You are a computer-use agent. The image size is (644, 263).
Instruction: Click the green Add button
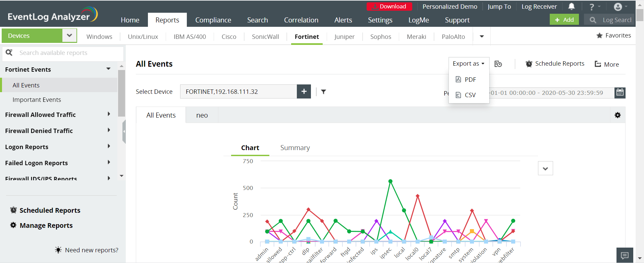(x=564, y=20)
